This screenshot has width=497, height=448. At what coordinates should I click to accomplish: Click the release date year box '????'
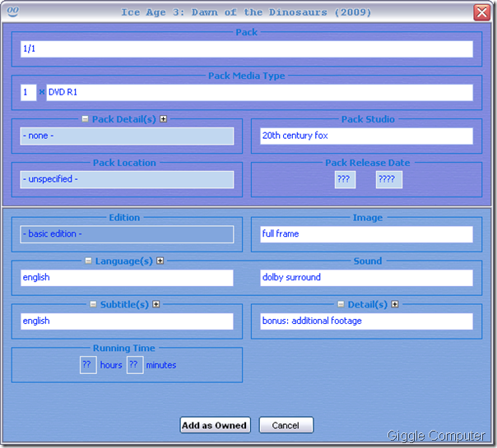pos(389,179)
